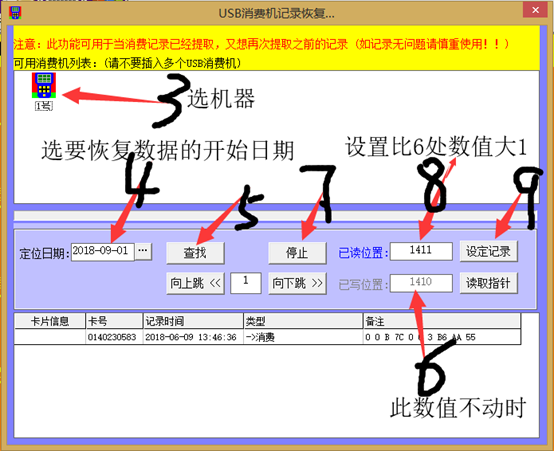Open the date picker next to 定位日期
Viewport: 554px width, 451px height.
(x=143, y=251)
